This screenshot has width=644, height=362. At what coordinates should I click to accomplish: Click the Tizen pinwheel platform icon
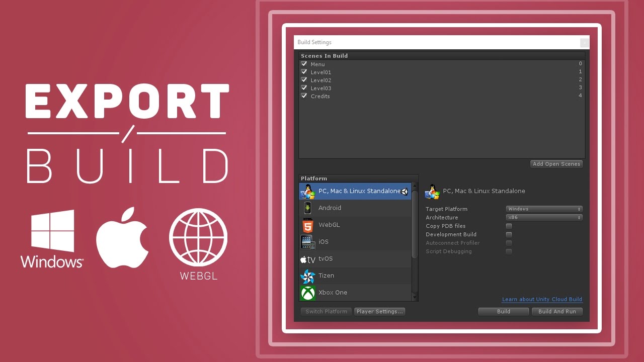click(x=307, y=276)
